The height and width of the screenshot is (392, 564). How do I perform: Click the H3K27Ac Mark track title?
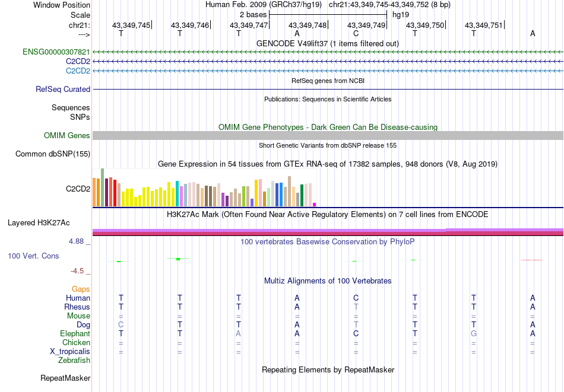[x=328, y=215]
